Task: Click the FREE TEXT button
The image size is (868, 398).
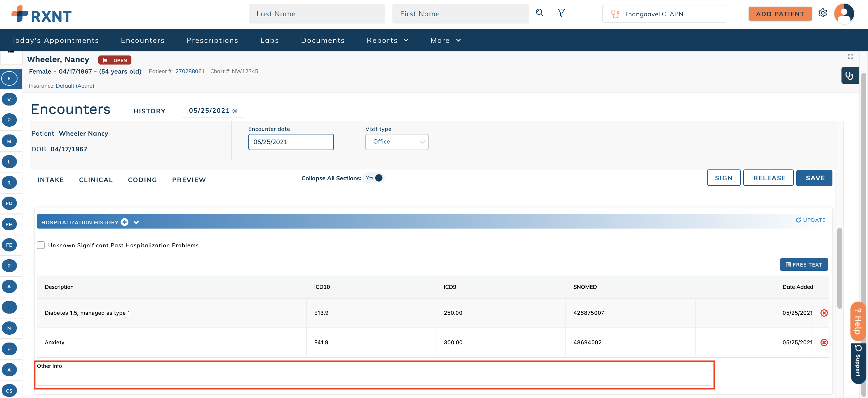Action: [804, 264]
